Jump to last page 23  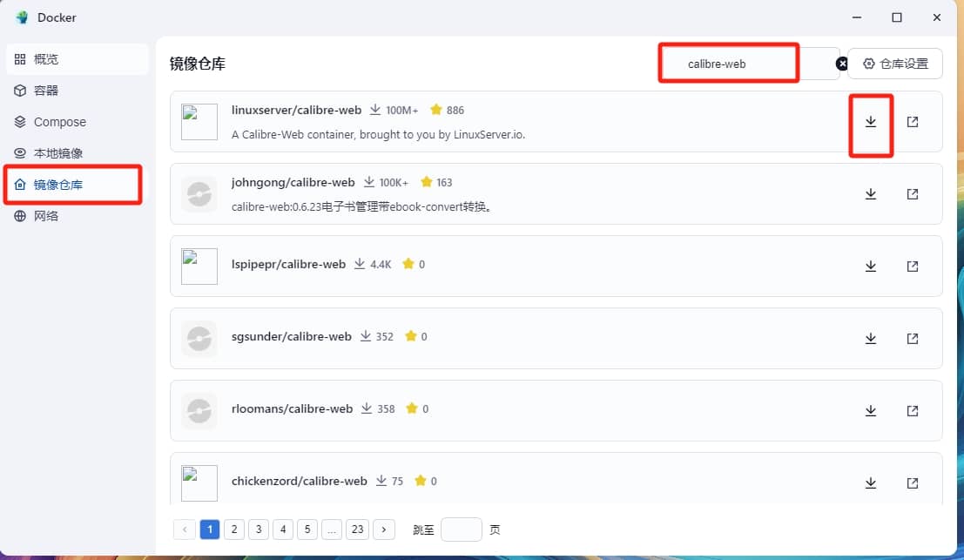358,530
